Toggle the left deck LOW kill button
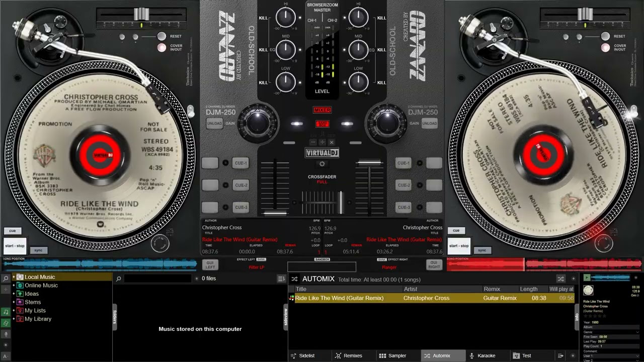The image size is (644, 362). (x=263, y=82)
